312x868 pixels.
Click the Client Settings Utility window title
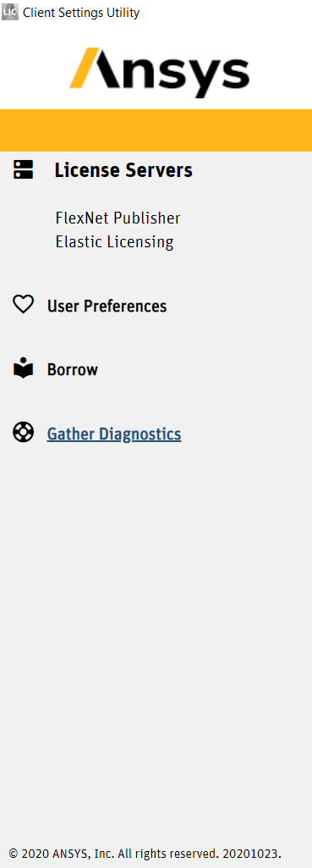81,12
